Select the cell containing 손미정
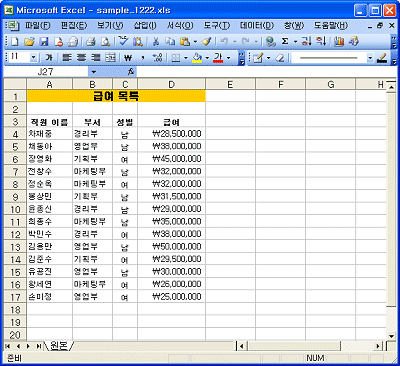 tap(49, 297)
